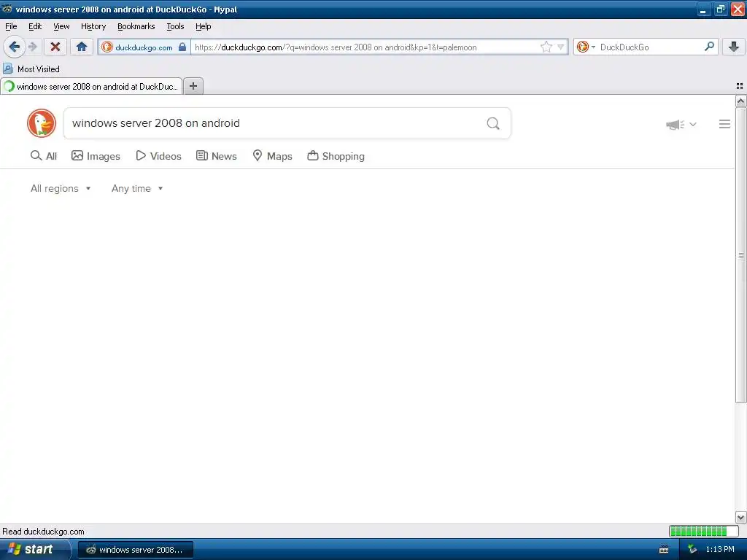Open the DuckDuckGo hamburger menu
747x560 pixels.
coord(724,124)
